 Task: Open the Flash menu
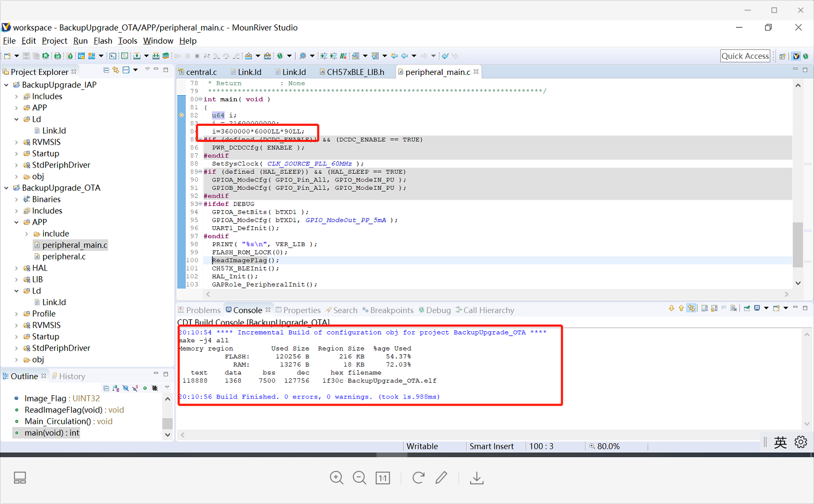103,41
